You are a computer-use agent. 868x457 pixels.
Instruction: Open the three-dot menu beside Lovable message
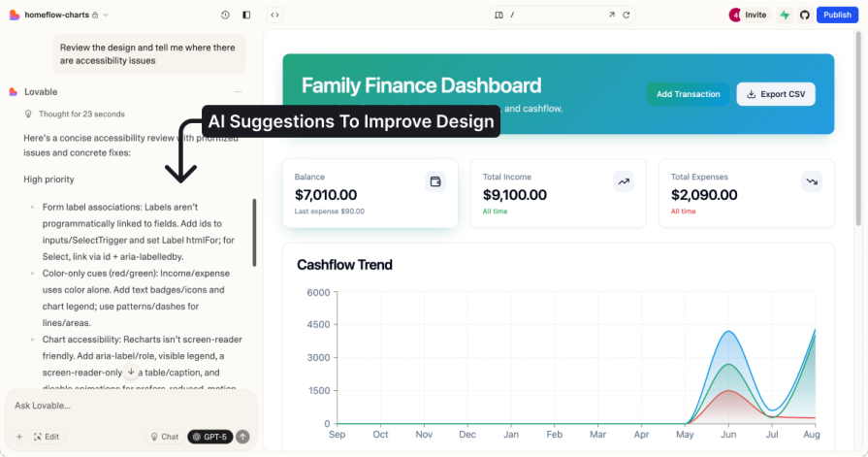[x=238, y=92]
